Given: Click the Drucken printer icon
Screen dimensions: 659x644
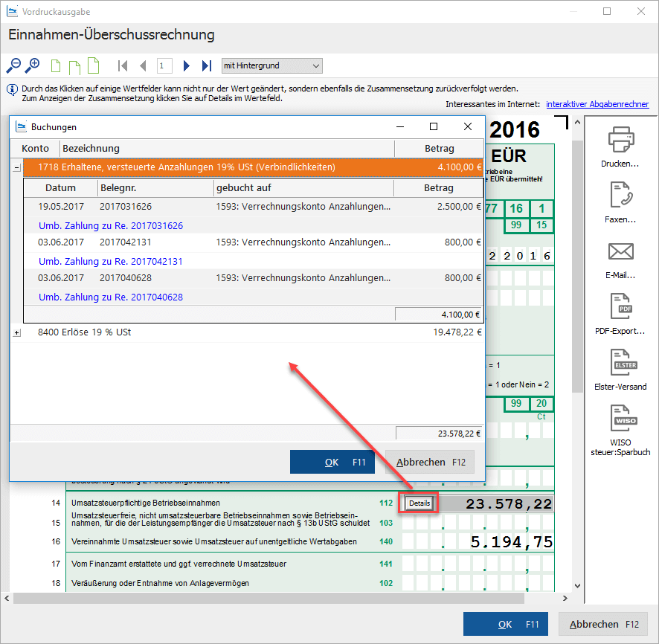Looking at the screenshot, I should [621, 140].
